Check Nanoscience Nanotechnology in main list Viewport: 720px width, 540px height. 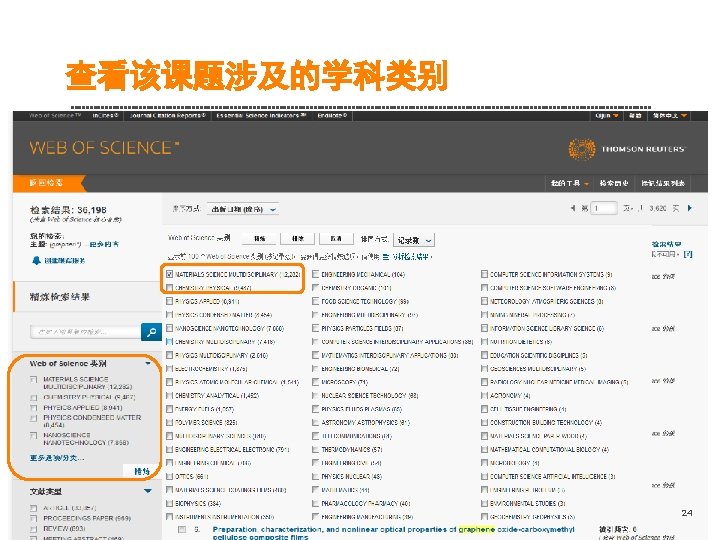[x=169, y=328]
